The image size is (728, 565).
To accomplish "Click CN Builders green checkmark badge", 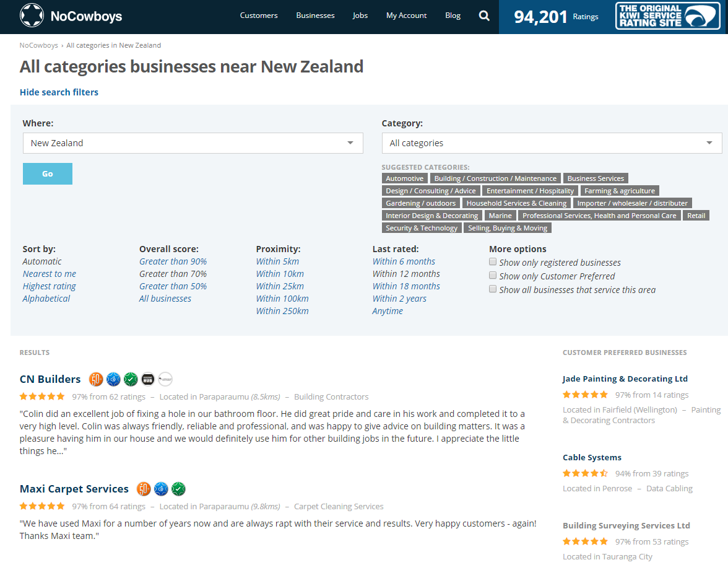I will (131, 379).
